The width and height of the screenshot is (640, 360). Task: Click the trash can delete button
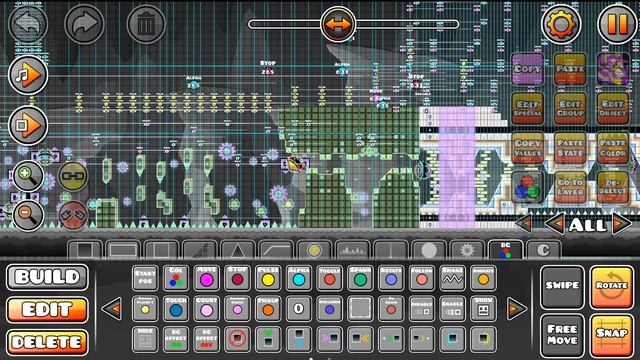pyautogui.click(x=146, y=24)
